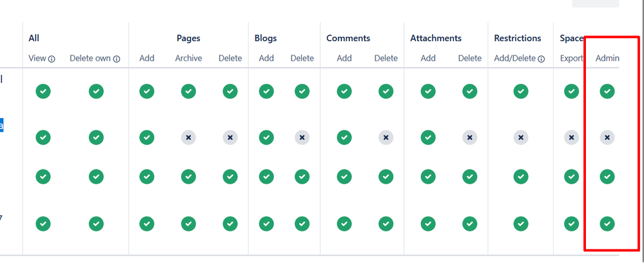Click the info icon next to Add/Delete restrictions
The image size is (644, 265).
click(542, 59)
